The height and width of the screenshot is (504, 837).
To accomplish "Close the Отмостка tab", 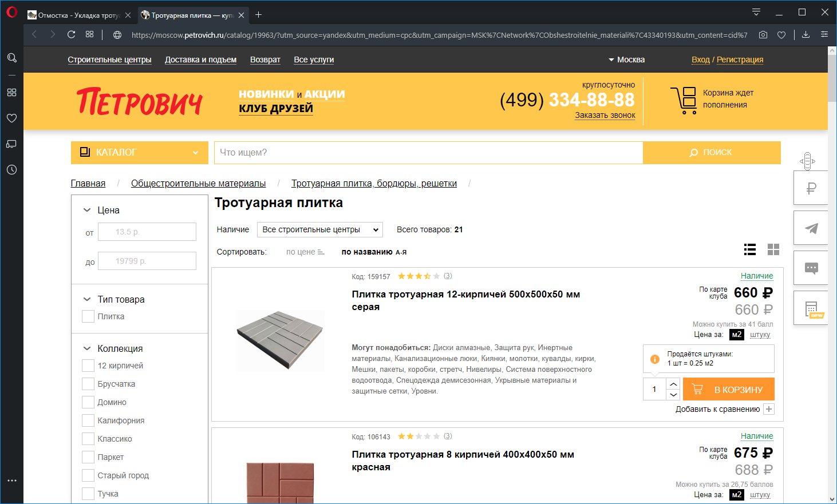I will [128, 15].
